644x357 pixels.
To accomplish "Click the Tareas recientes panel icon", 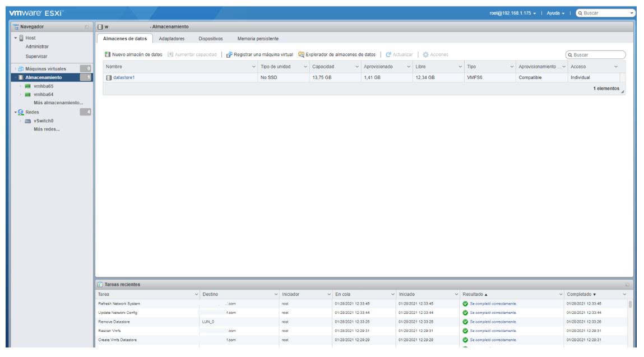I will coord(100,284).
